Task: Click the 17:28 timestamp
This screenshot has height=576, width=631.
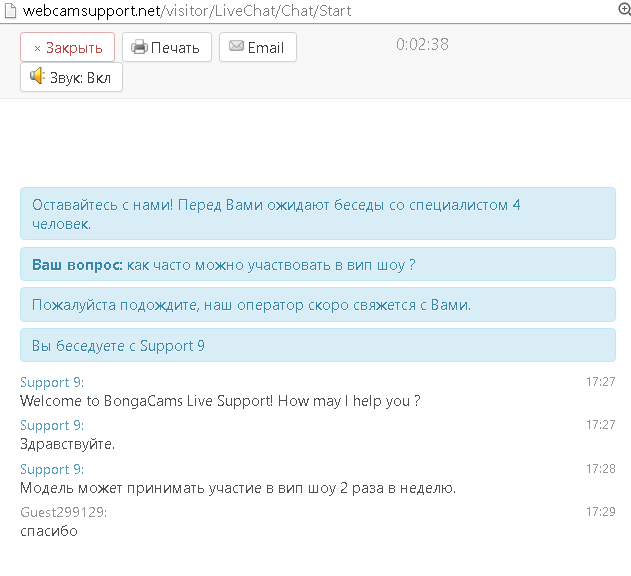Action: pyautogui.click(x=600, y=469)
